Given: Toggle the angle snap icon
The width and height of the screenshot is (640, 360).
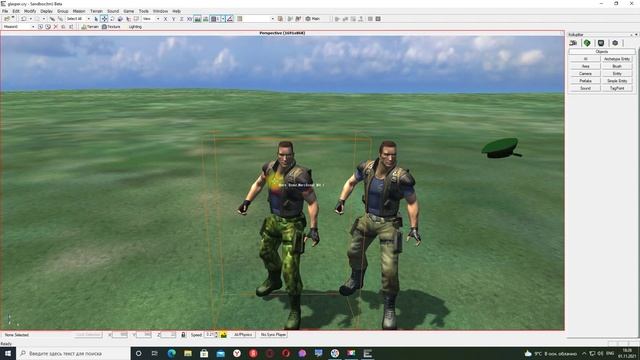Looking at the screenshot, I should pos(230,19).
